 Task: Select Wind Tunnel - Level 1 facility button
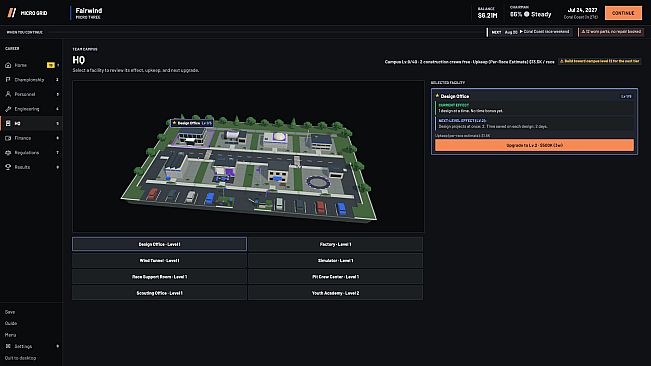pos(159,261)
